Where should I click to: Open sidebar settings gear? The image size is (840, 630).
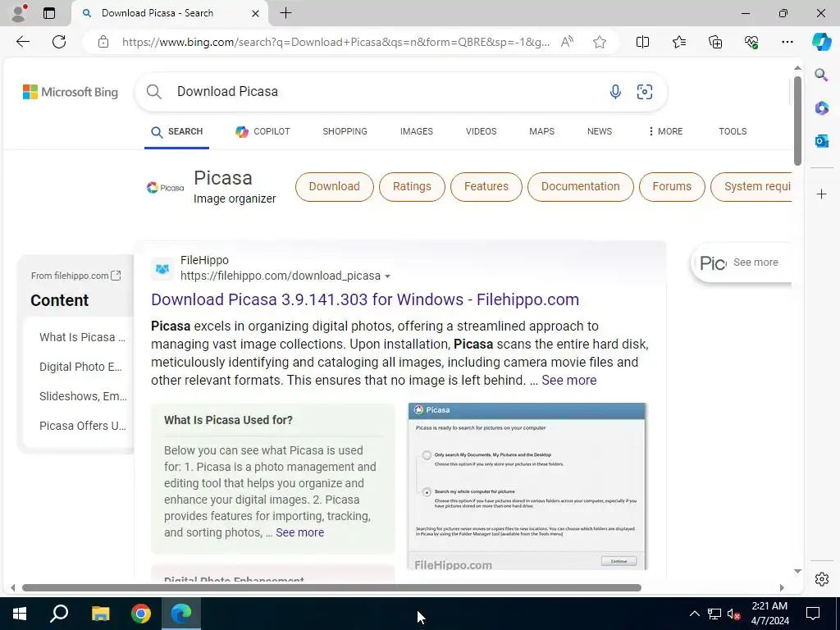pyautogui.click(x=821, y=579)
